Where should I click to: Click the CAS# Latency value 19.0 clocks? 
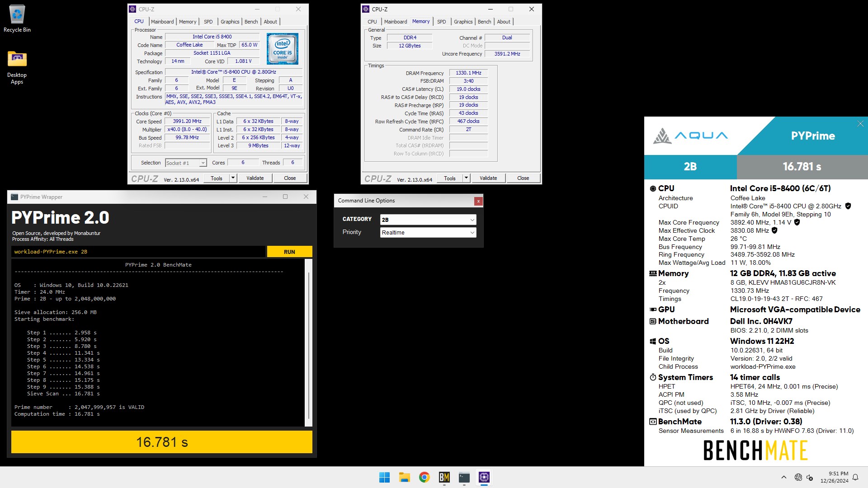(468, 89)
